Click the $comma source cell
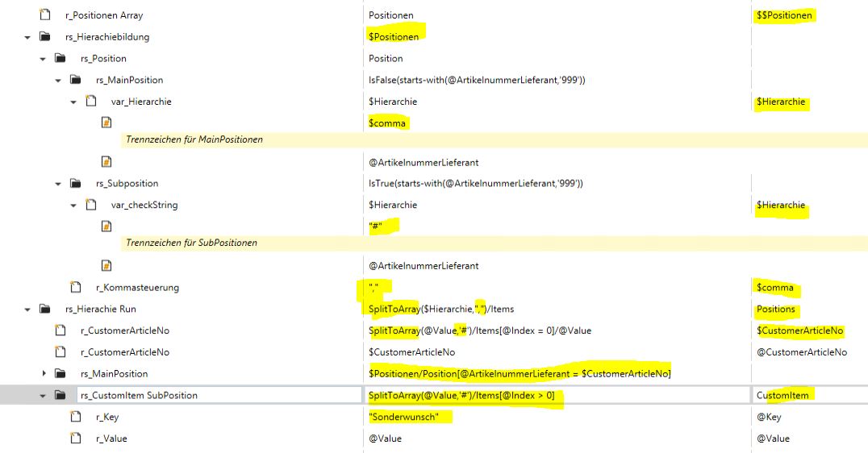868x453 pixels. (387, 123)
